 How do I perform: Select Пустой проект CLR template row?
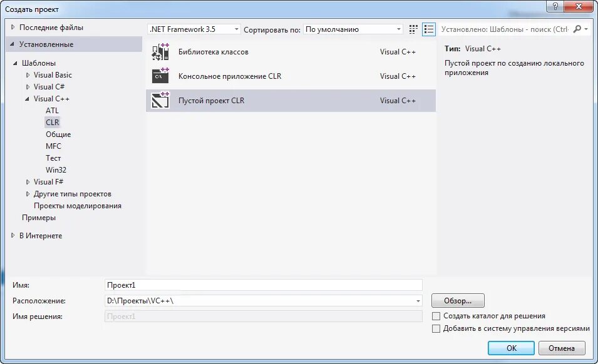pos(291,101)
